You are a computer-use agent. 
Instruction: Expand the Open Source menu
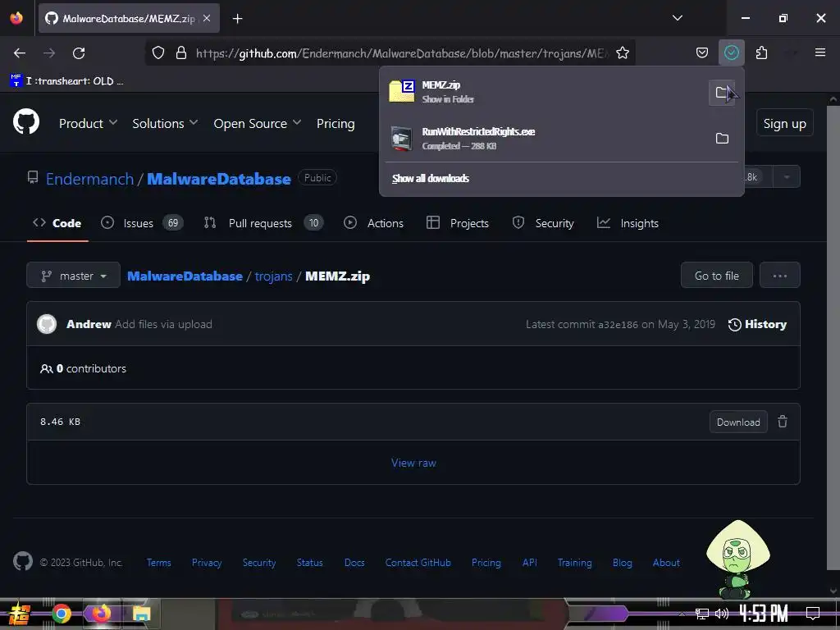click(257, 124)
